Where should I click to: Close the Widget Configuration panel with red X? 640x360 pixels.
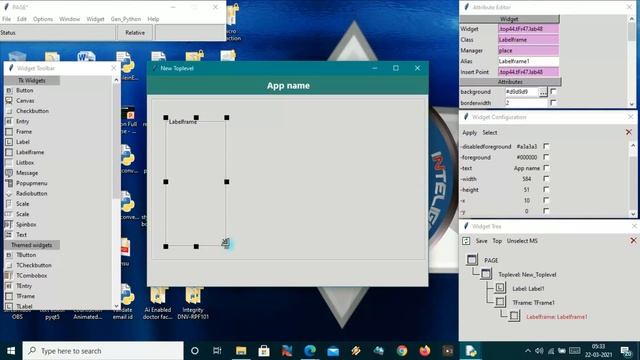click(x=629, y=132)
